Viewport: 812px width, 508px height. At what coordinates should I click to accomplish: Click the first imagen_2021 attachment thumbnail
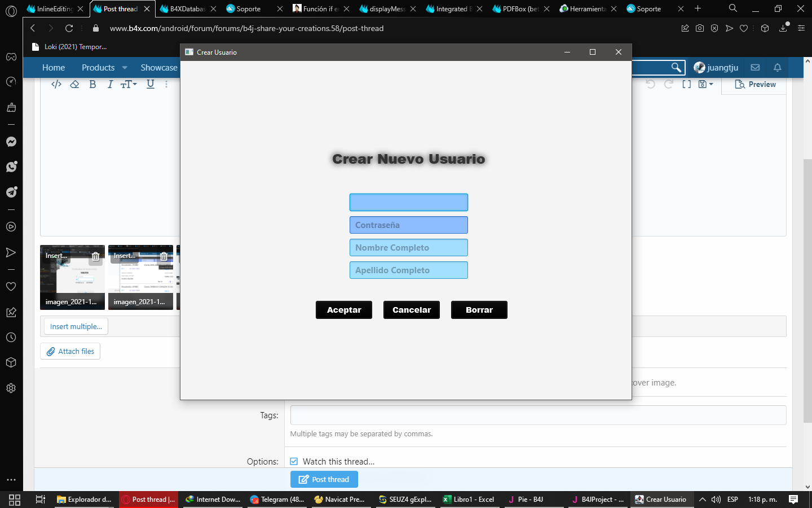[x=72, y=277]
